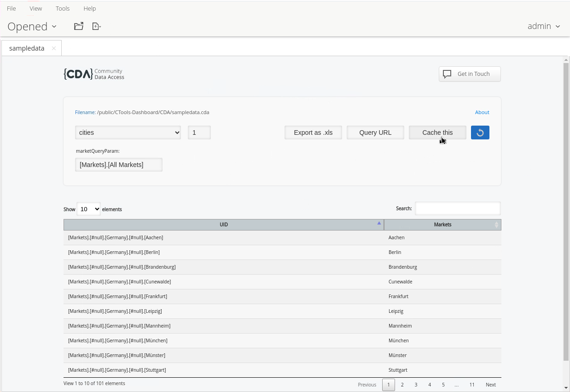Expand the Show elements count dropdown
Image resolution: width=570 pixels, height=392 pixels.
pyautogui.click(x=88, y=209)
